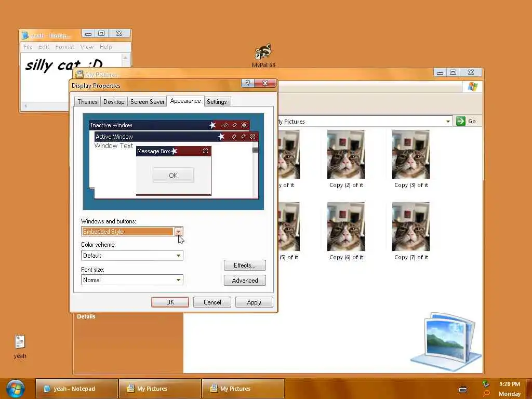Open Notepad's Edit menu
Image resolution: width=532 pixels, height=399 pixels.
[44, 47]
